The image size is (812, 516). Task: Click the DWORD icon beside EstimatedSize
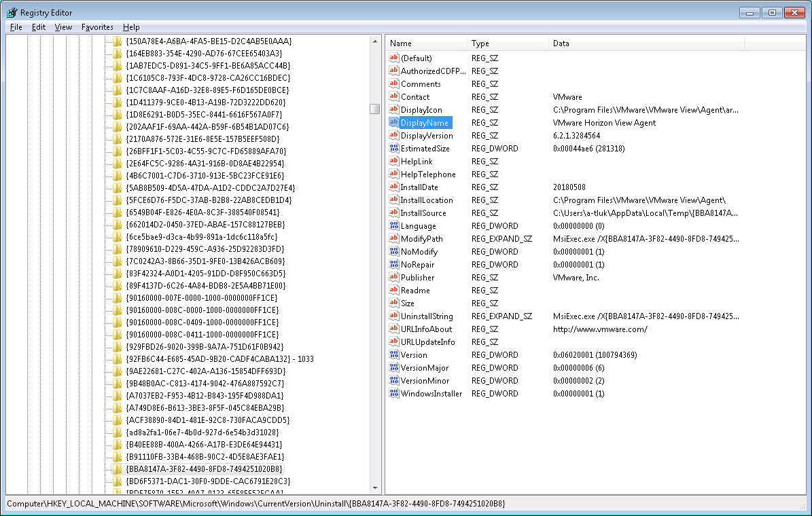pos(394,149)
